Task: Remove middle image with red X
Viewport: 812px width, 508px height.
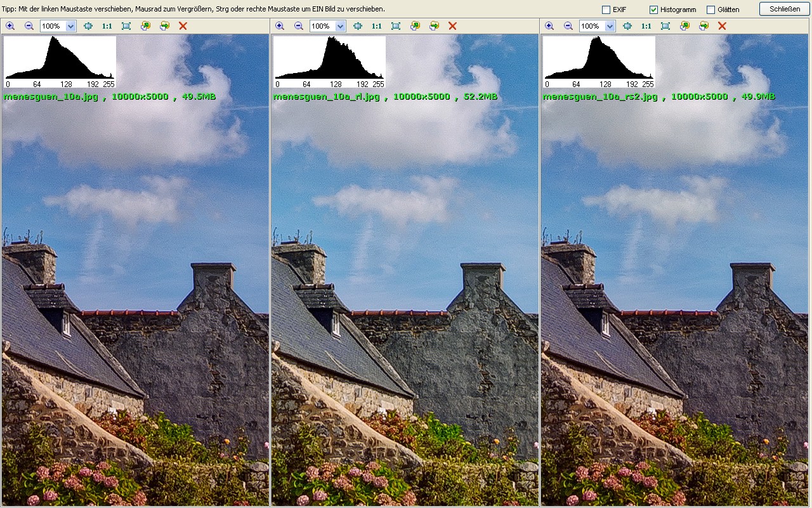Action: pos(452,26)
